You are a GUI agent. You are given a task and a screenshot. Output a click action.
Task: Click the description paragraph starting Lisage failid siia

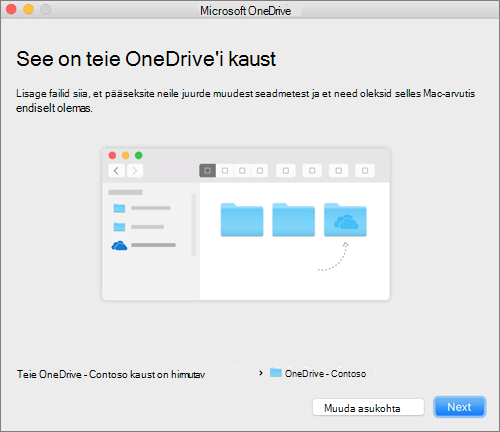(x=245, y=101)
